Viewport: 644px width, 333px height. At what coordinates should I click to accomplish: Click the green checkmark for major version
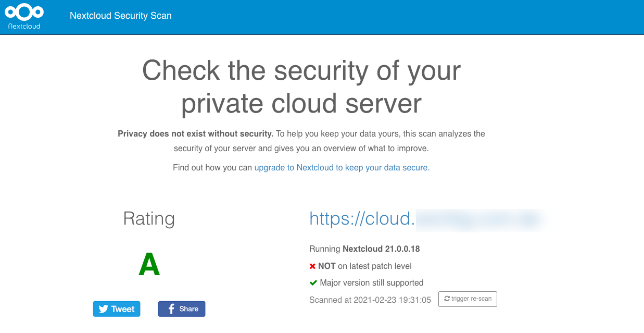[x=313, y=283]
